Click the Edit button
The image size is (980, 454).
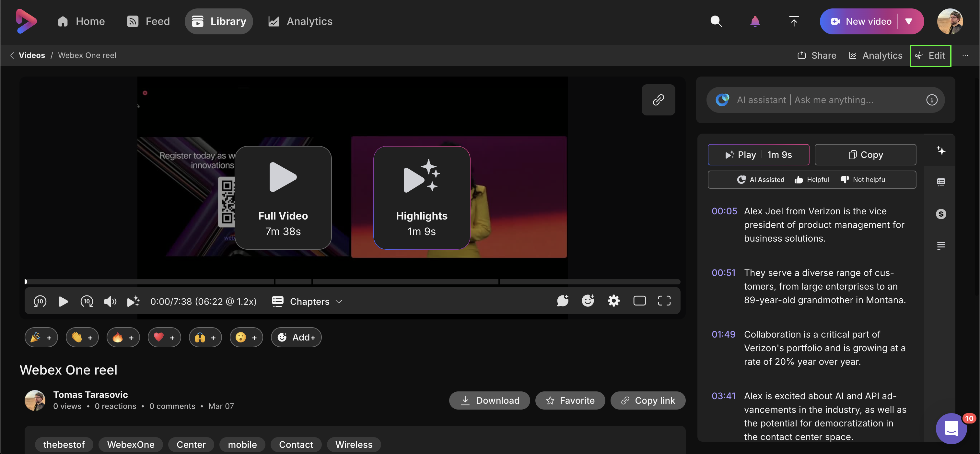click(x=930, y=55)
